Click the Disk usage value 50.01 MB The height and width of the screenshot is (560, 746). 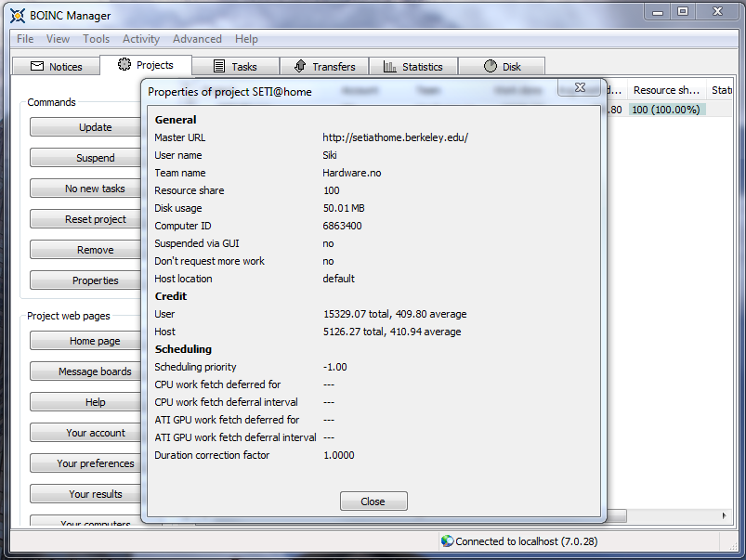(x=344, y=208)
